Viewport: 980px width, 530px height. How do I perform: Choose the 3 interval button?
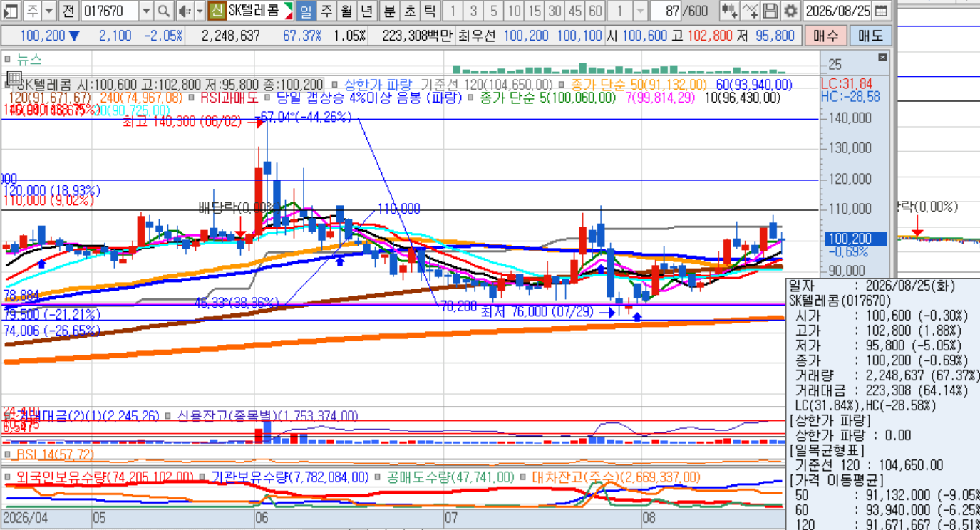coord(473,11)
